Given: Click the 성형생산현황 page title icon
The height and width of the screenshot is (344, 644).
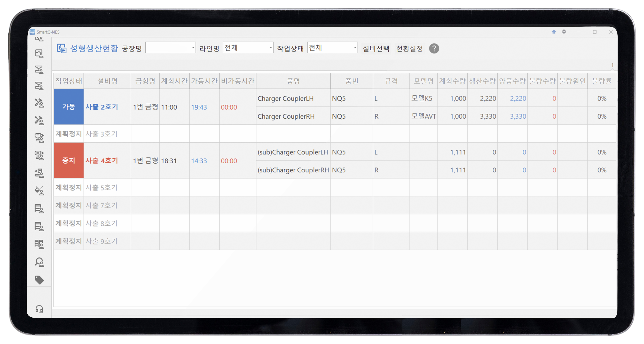Looking at the screenshot, I should tap(61, 48).
